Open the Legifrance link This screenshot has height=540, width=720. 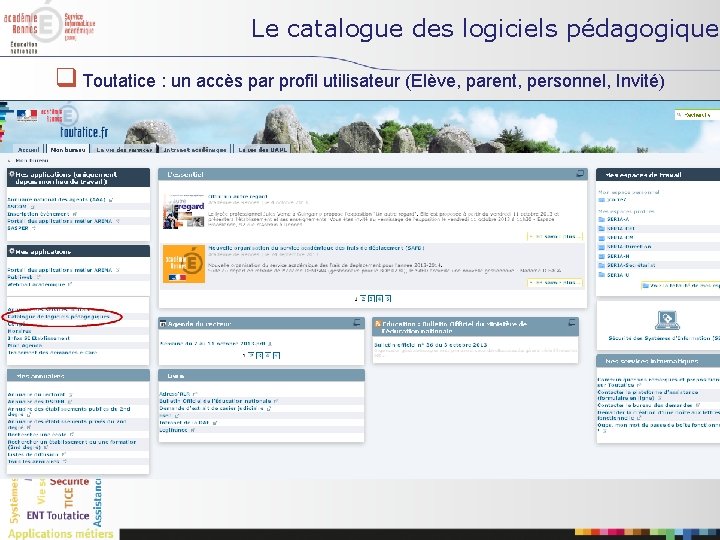[174, 430]
